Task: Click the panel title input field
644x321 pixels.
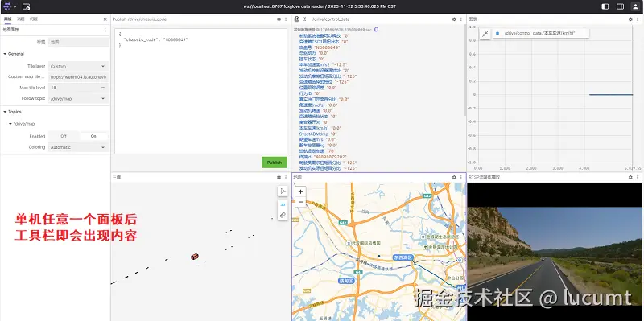Action: [x=78, y=42]
